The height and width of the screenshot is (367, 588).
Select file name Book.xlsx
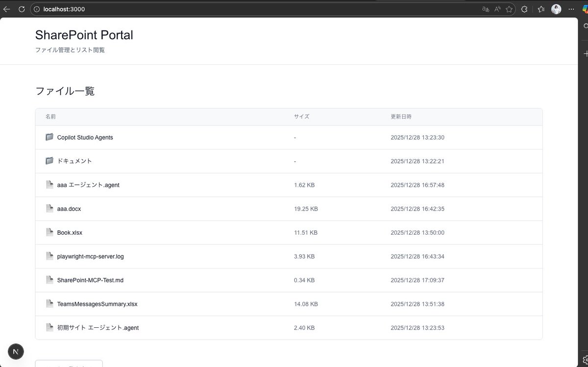coord(70,233)
